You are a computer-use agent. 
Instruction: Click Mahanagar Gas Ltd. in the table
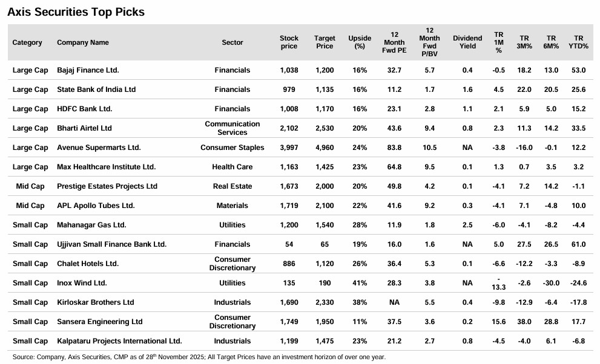tap(91, 225)
